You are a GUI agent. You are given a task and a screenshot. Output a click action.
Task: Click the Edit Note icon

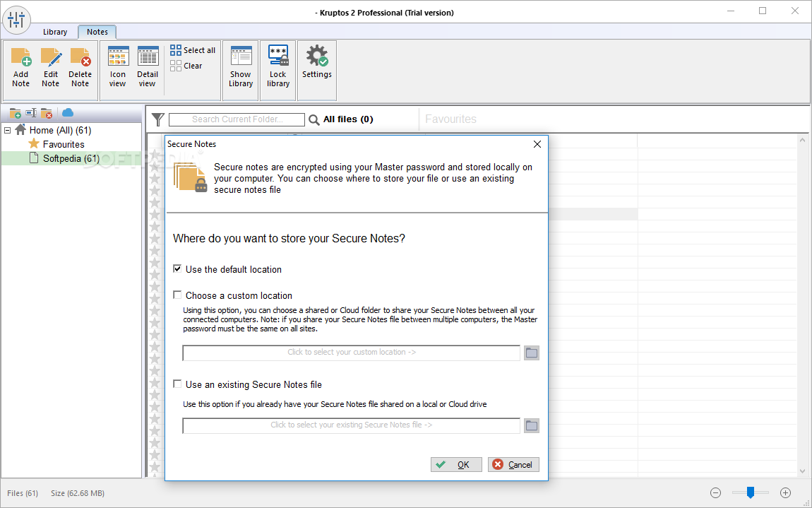[x=51, y=57]
